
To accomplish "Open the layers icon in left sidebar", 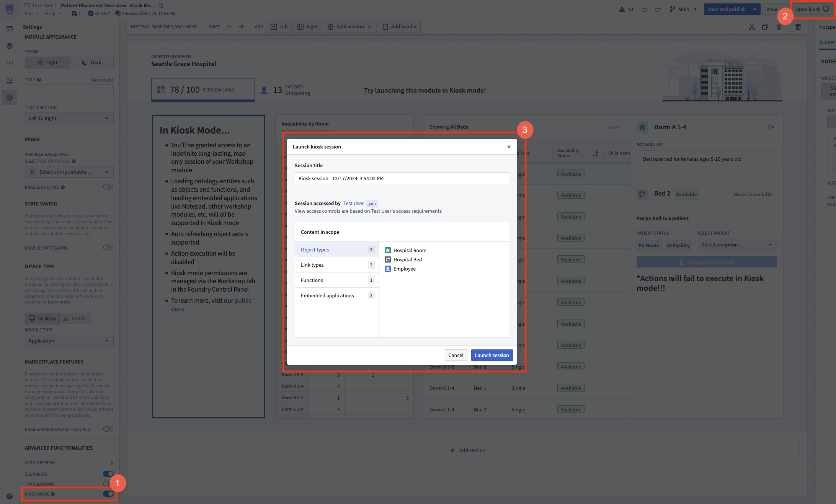I will pos(10,46).
